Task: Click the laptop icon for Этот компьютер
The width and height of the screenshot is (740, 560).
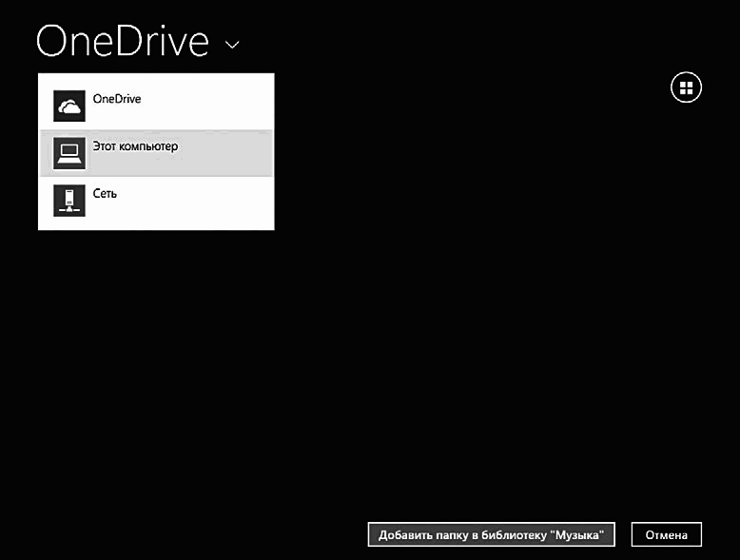Action: (69, 153)
